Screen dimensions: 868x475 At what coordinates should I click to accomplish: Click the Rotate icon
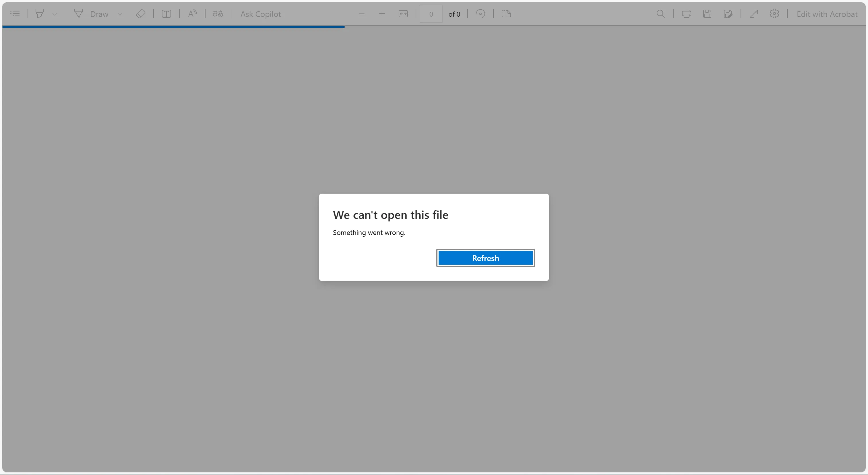coord(480,14)
